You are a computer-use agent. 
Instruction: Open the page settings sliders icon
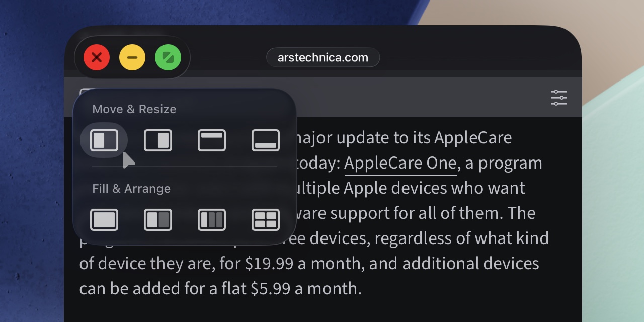[x=558, y=98]
